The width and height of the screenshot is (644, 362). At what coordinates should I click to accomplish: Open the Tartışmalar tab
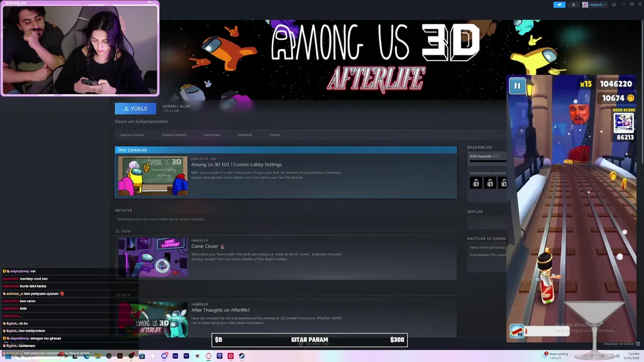point(212,135)
